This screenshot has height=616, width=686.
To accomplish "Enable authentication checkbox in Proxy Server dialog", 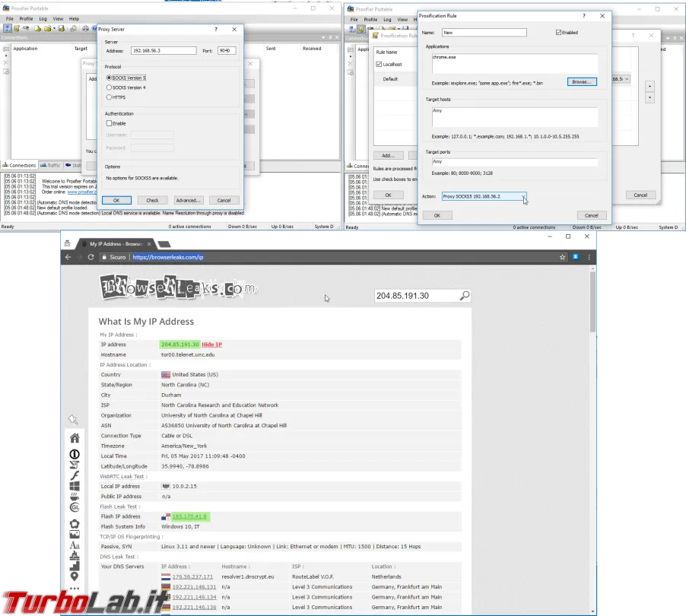I will [x=116, y=123].
